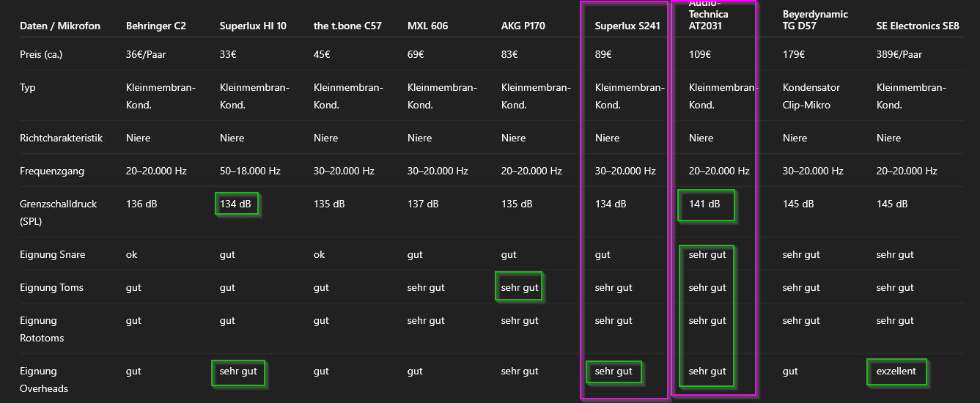Viewport: 980px width, 403px height.
Task: Select the 'Behringer C2' column header
Action: (x=156, y=26)
